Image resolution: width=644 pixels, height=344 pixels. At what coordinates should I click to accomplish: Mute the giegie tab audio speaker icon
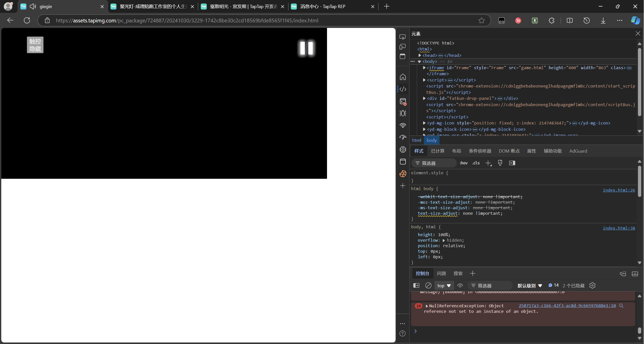33,6
